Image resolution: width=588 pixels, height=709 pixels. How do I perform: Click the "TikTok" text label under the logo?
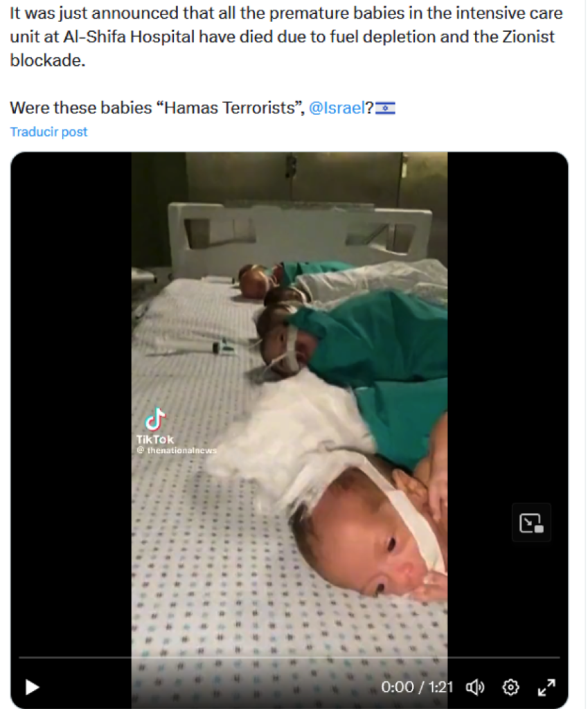pyautogui.click(x=155, y=439)
